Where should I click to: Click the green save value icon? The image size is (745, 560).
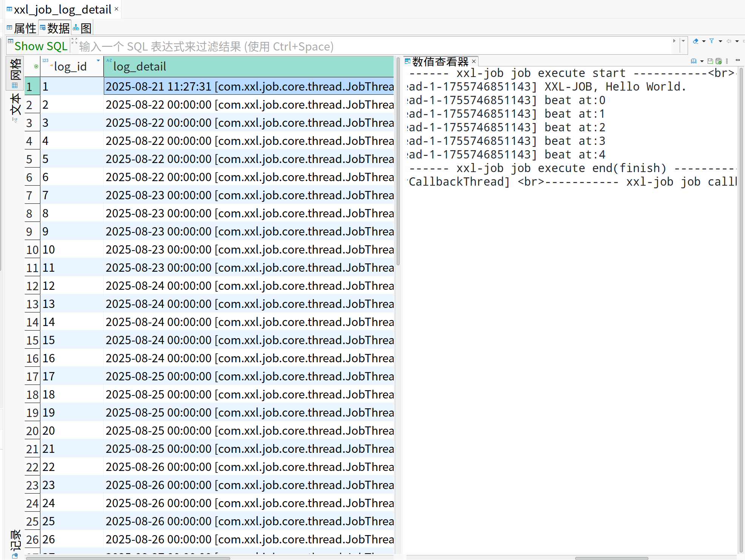pyautogui.click(x=710, y=61)
